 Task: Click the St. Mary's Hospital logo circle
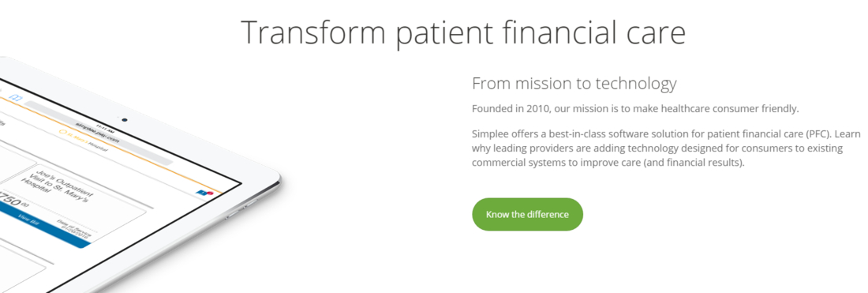coord(62,133)
